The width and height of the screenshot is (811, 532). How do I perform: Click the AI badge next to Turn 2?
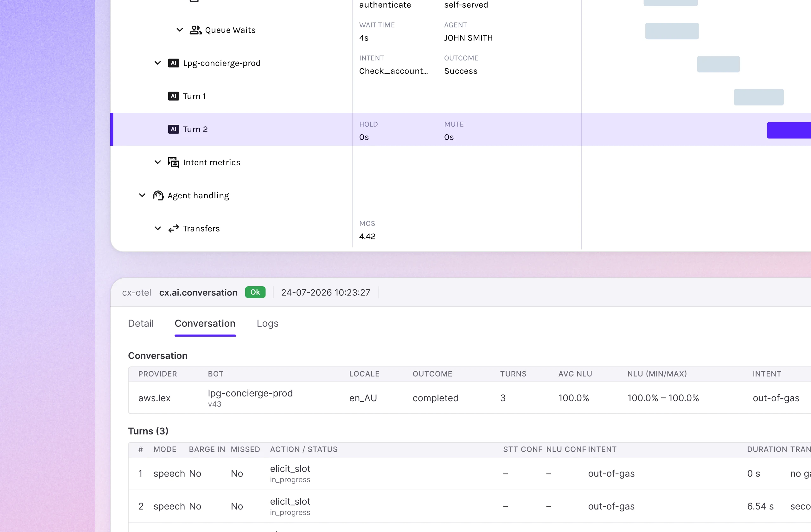pos(173,129)
